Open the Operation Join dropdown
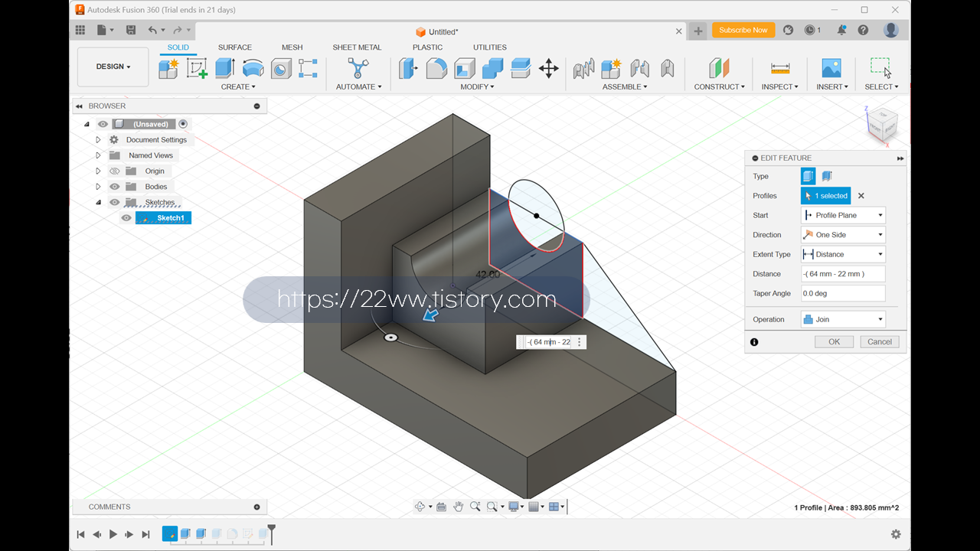Image resolution: width=980 pixels, height=551 pixels. [x=843, y=319]
